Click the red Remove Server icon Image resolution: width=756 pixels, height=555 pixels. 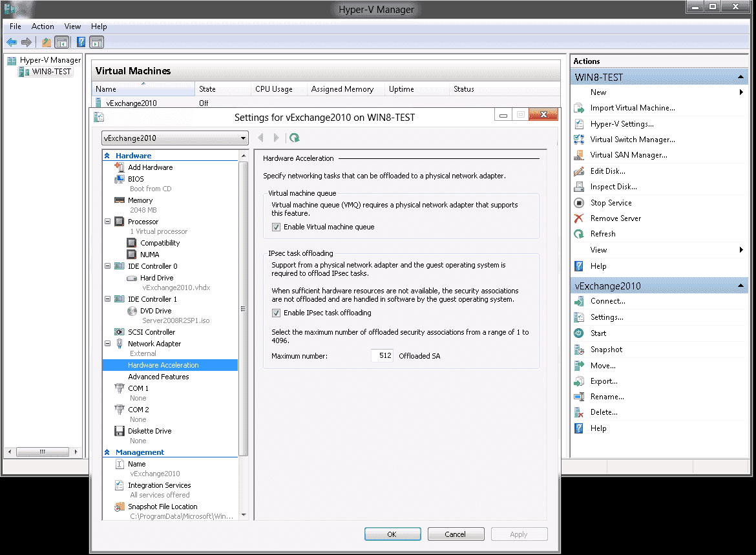point(579,218)
